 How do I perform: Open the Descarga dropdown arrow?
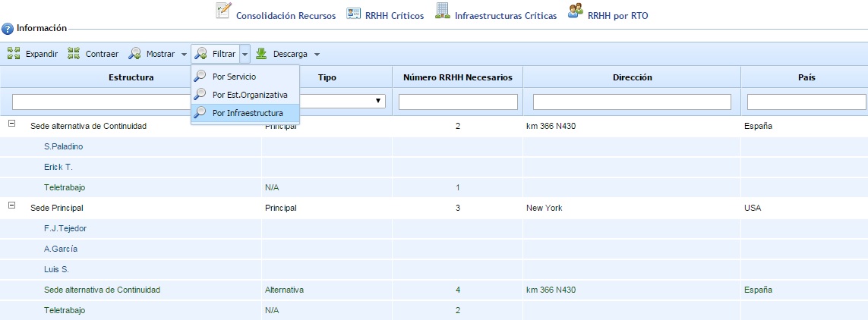pyautogui.click(x=317, y=55)
